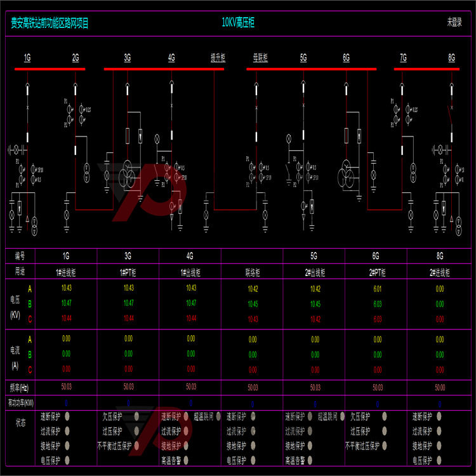The height and width of the screenshot is (476, 476).
Task: Click the 贵安高铁站前功能区路网项目 project title
Action: [50, 23]
